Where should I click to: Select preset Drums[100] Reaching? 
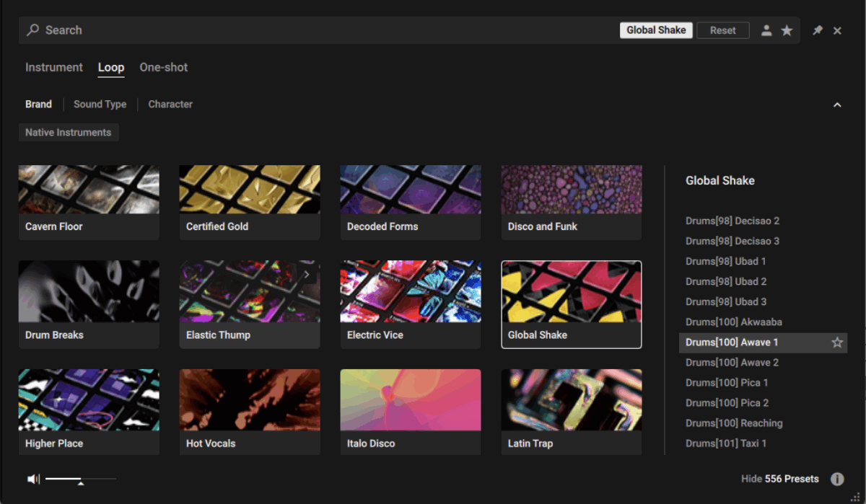pyautogui.click(x=734, y=423)
